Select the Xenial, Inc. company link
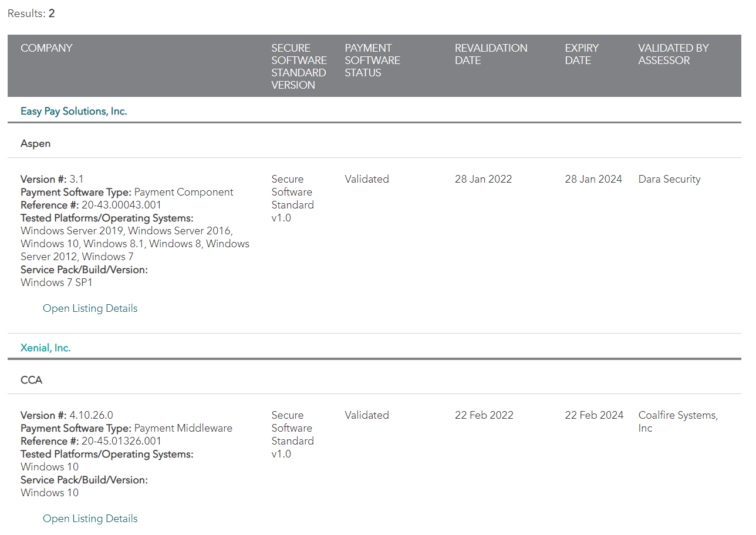 (x=45, y=347)
